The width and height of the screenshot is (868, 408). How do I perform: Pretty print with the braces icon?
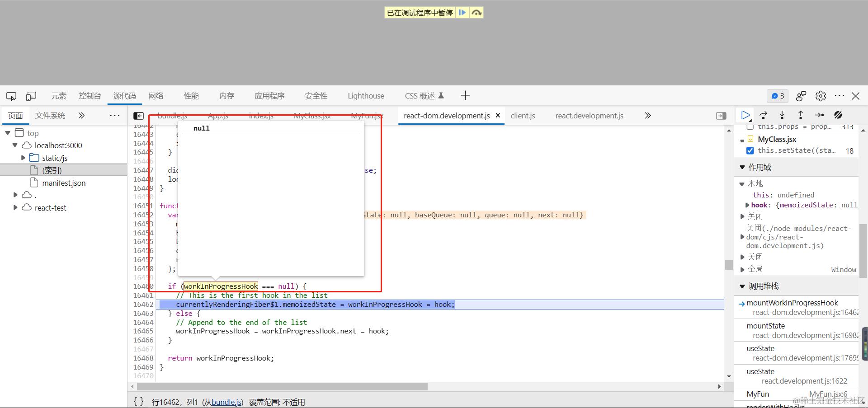tap(139, 402)
